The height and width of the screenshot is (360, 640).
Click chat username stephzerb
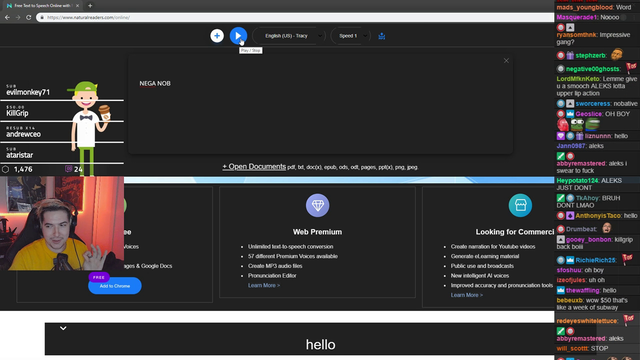tap(591, 56)
